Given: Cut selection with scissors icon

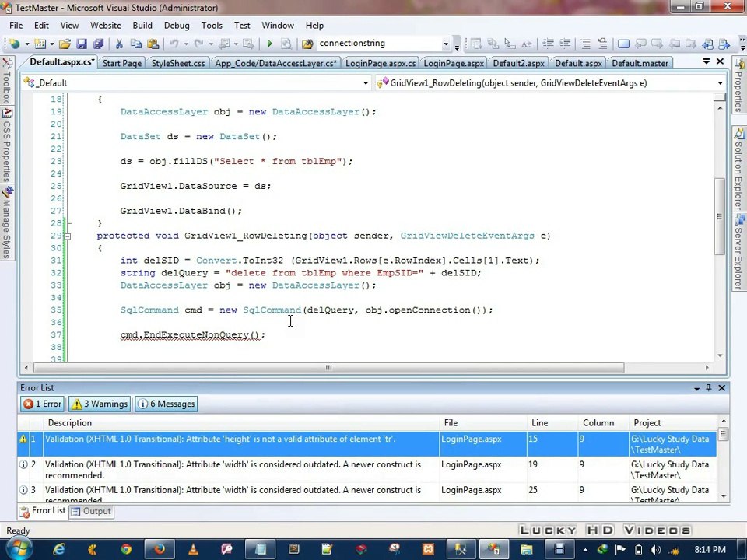Looking at the screenshot, I should pos(119,44).
